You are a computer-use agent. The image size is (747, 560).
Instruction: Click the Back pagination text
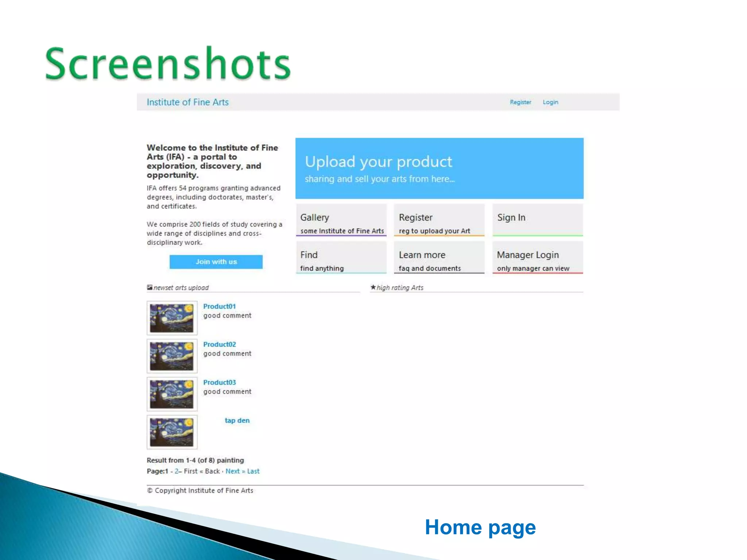pyautogui.click(x=212, y=471)
